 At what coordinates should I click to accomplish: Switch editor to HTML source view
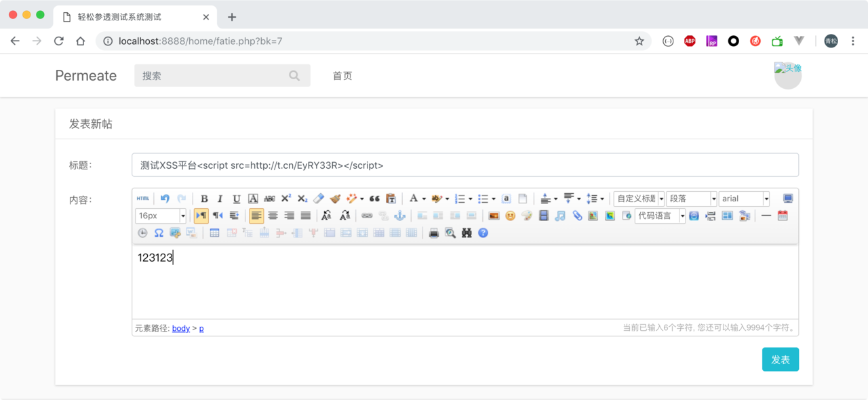142,199
